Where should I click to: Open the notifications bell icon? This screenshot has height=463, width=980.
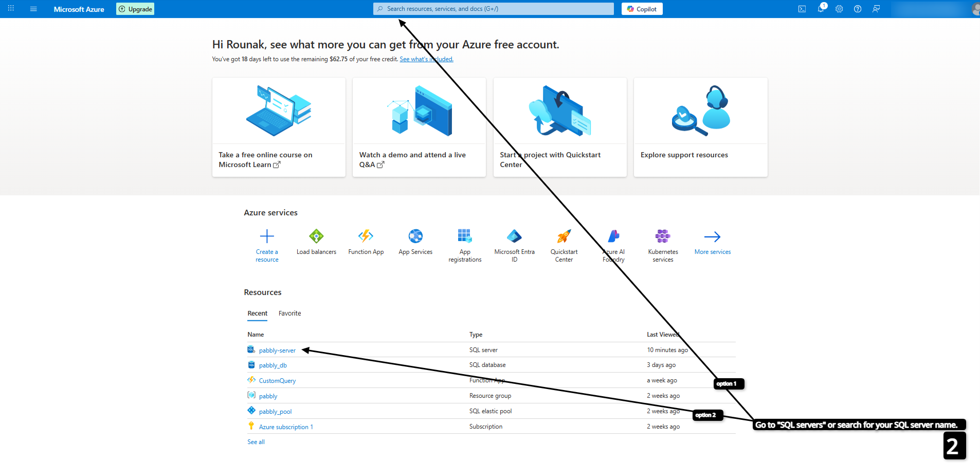coord(821,9)
